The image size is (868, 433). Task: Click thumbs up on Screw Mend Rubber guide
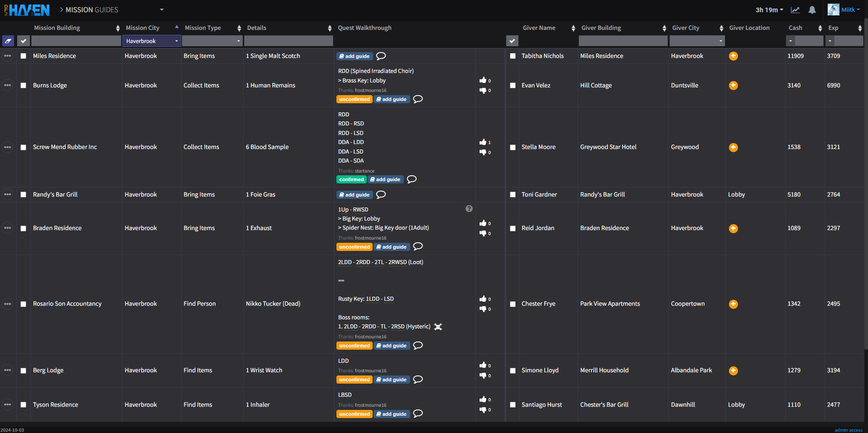click(483, 142)
